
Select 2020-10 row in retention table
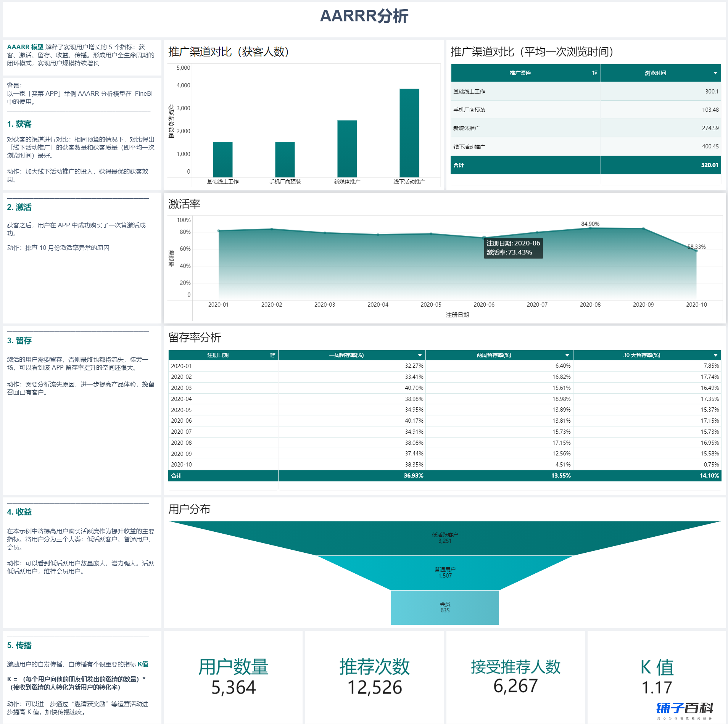tap(445, 465)
